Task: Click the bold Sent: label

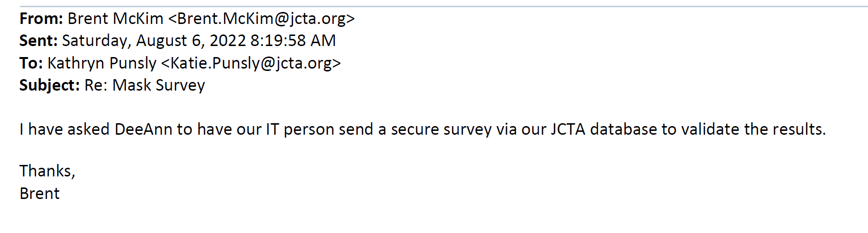Action: coord(38,41)
